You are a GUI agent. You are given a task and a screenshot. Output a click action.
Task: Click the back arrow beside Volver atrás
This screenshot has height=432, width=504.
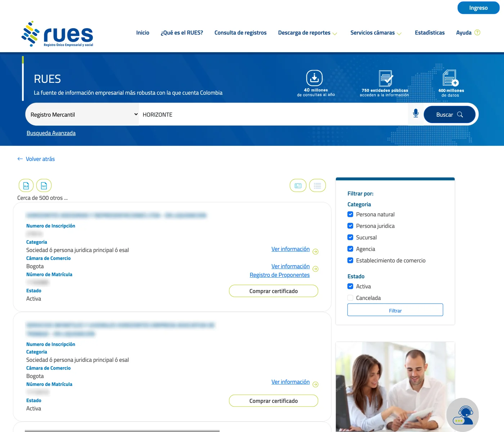(20, 159)
